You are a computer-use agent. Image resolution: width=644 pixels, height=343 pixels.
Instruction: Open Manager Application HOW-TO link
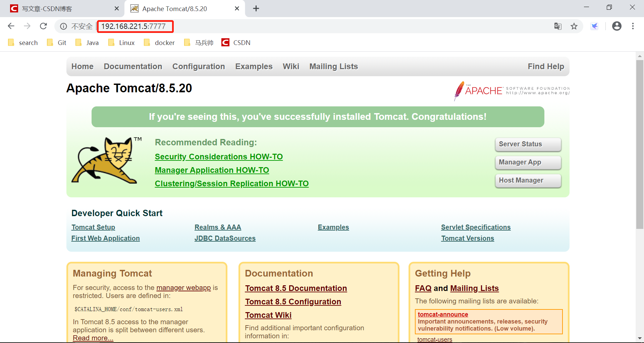212,170
